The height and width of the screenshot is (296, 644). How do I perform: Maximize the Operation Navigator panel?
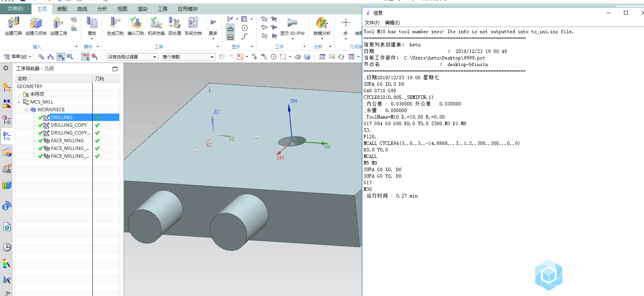[115, 69]
